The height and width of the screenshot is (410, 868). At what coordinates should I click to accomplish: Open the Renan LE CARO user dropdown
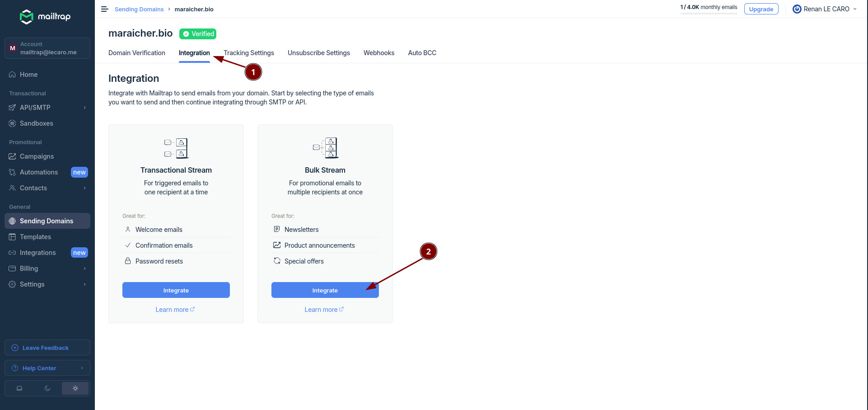pyautogui.click(x=825, y=9)
